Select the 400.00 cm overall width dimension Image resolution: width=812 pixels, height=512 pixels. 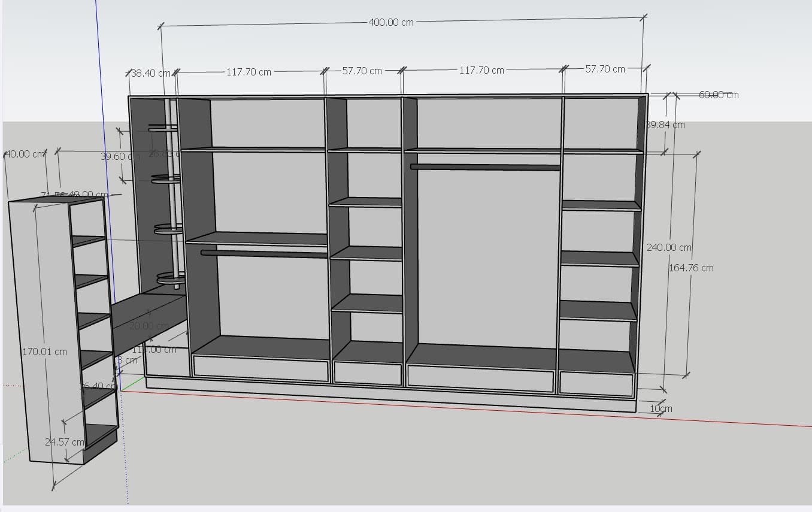pyautogui.click(x=391, y=22)
